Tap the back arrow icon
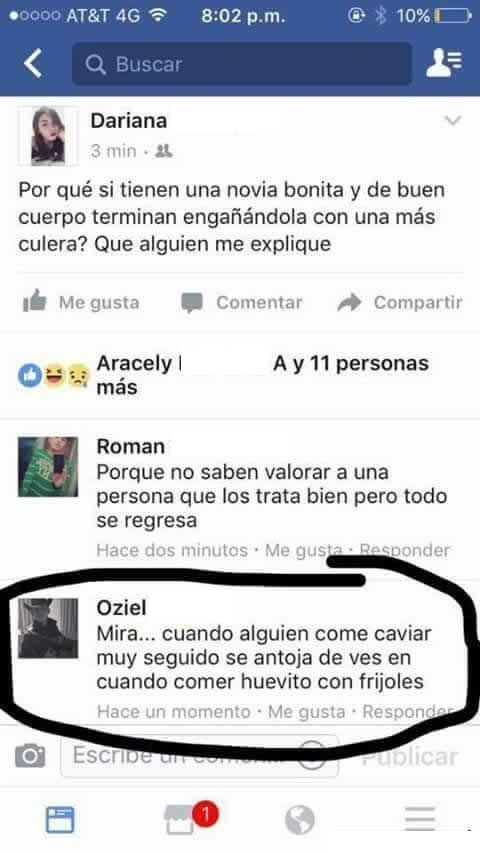 click(x=33, y=63)
